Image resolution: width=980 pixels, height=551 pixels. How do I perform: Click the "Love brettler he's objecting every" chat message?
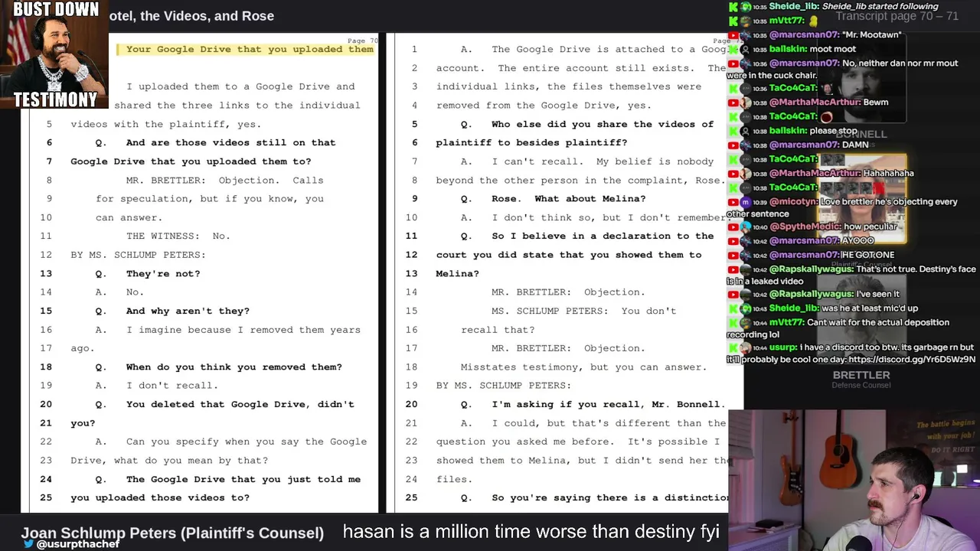click(x=889, y=202)
